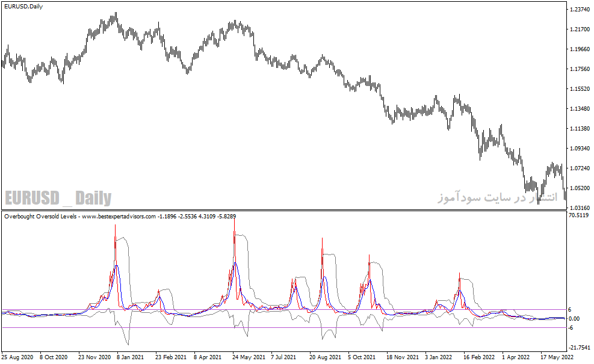Click the 1.23740 price axis label

tap(580, 10)
